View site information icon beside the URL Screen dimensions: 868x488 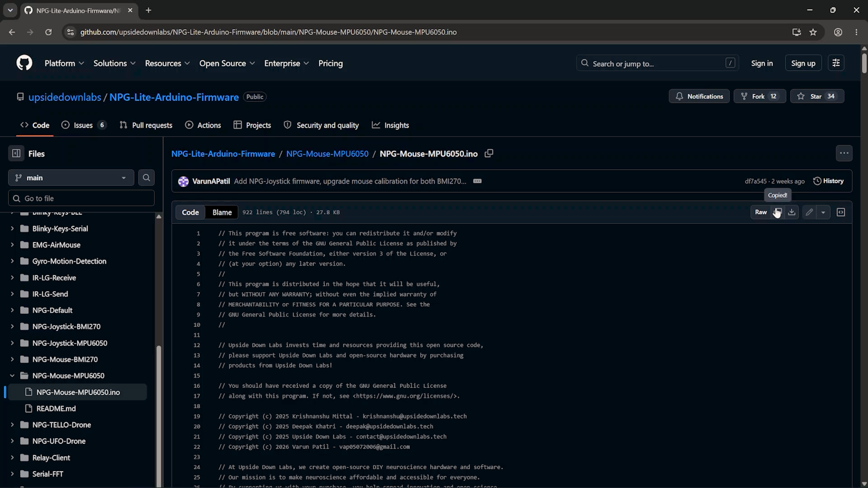click(x=71, y=32)
